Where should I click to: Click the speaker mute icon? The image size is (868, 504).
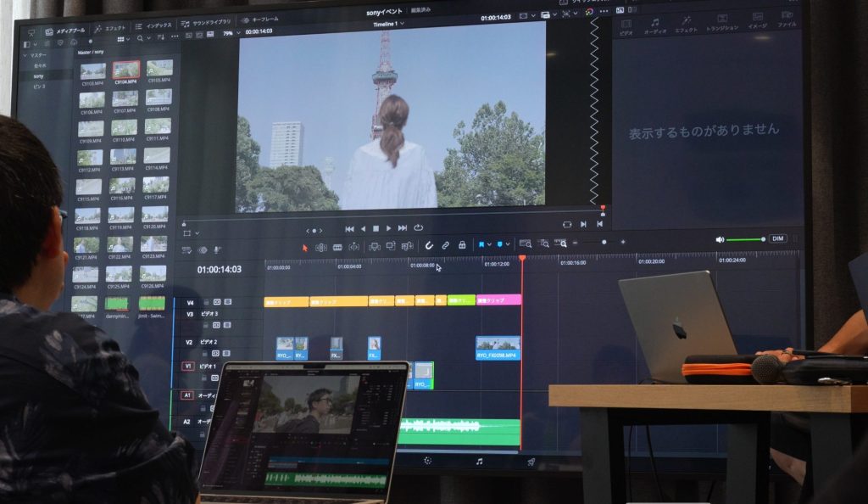(719, 240)
